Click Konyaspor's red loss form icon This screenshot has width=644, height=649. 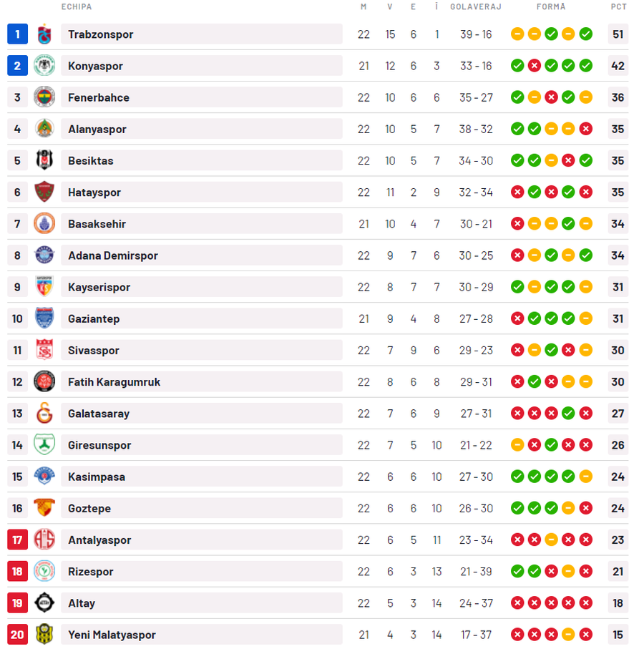point(535,66)
